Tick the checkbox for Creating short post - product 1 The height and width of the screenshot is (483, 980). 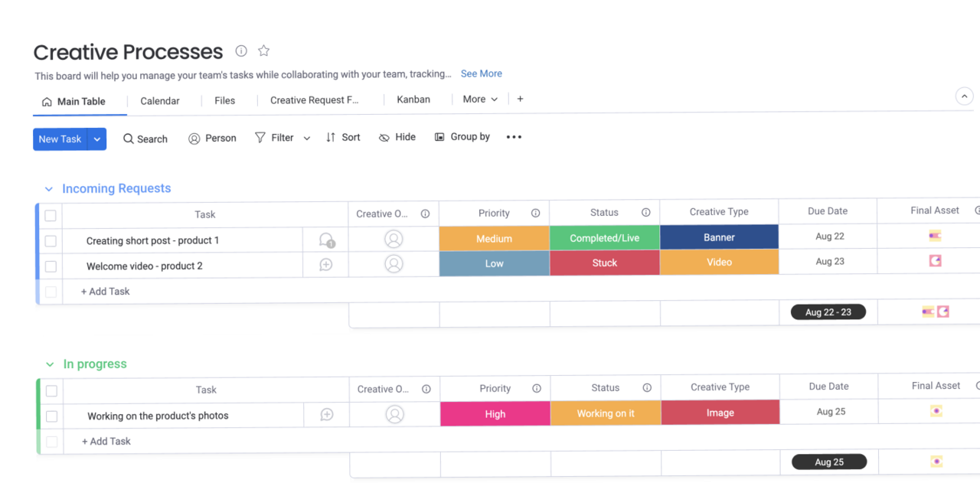51,241
